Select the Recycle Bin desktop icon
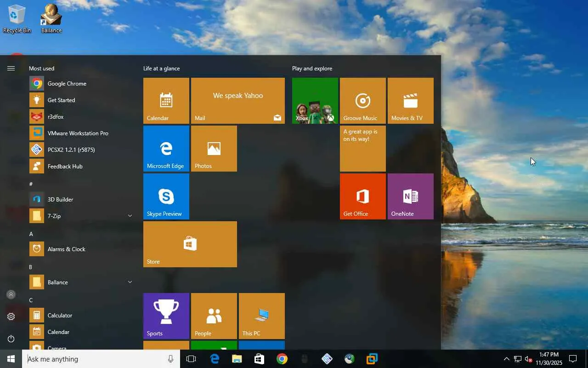The image size is (588, 368). [17, 19]
